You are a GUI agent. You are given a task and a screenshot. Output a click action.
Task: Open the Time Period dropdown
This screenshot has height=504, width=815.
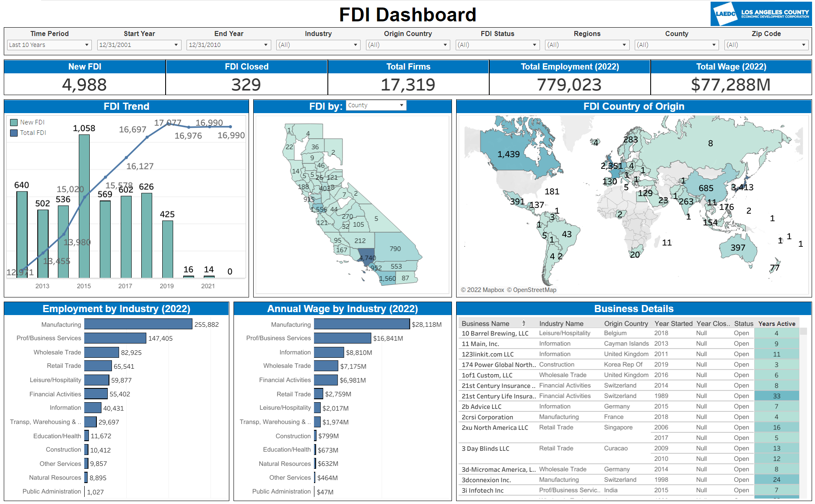(x=49, y=45)
